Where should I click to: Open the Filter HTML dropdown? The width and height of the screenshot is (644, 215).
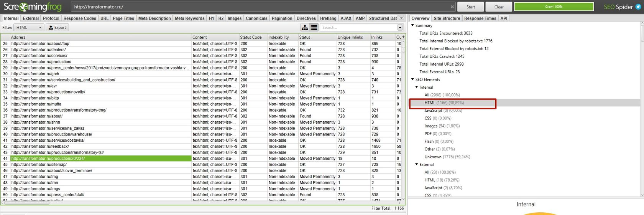tap(29, 27)
